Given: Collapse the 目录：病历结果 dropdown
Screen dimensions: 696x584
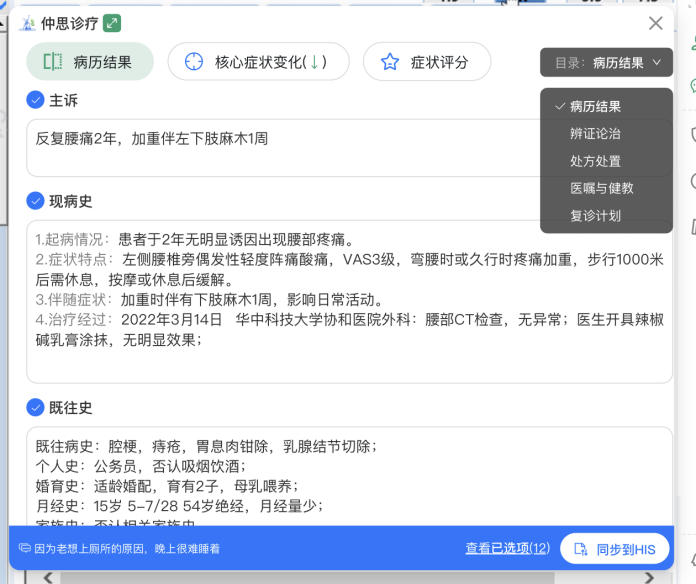Looking at the screenshot, I should (606, 62).
